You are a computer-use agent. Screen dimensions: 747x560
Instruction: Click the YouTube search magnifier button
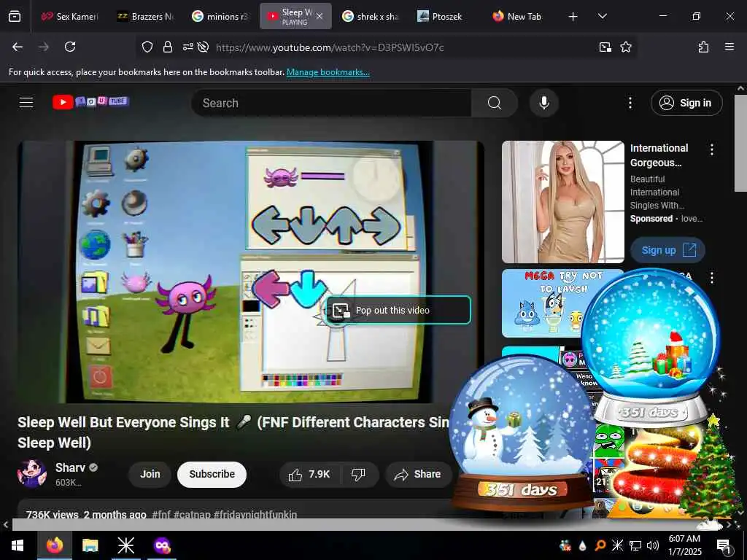495,103
